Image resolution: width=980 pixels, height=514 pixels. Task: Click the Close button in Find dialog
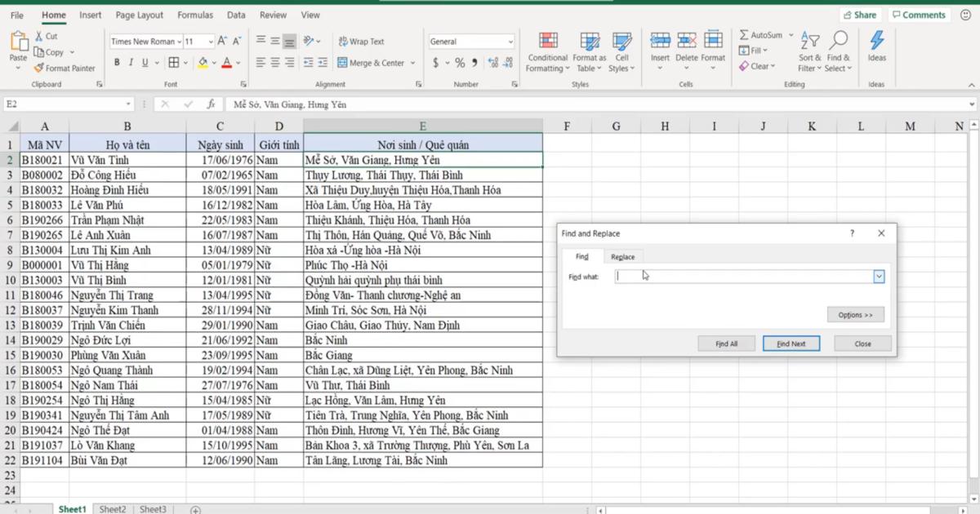coord(863,343)
